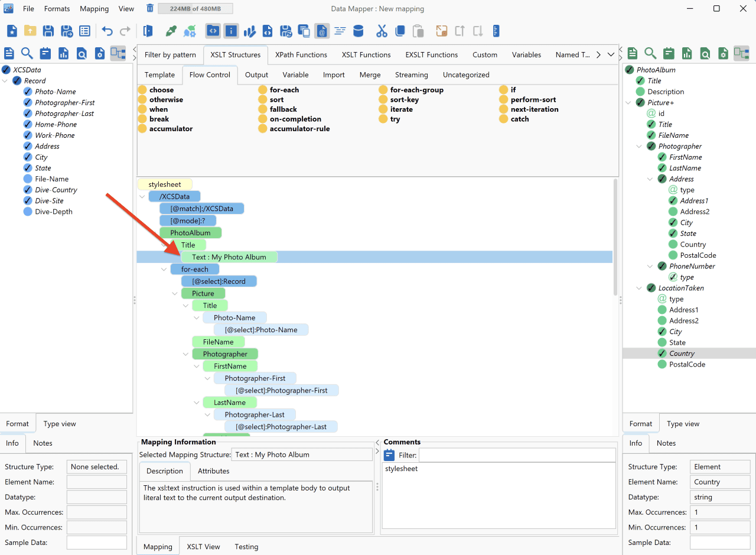Screen dimensions: 756x555
Task: Click the green gear document icon in the target panel
Action: click(723, 53)
